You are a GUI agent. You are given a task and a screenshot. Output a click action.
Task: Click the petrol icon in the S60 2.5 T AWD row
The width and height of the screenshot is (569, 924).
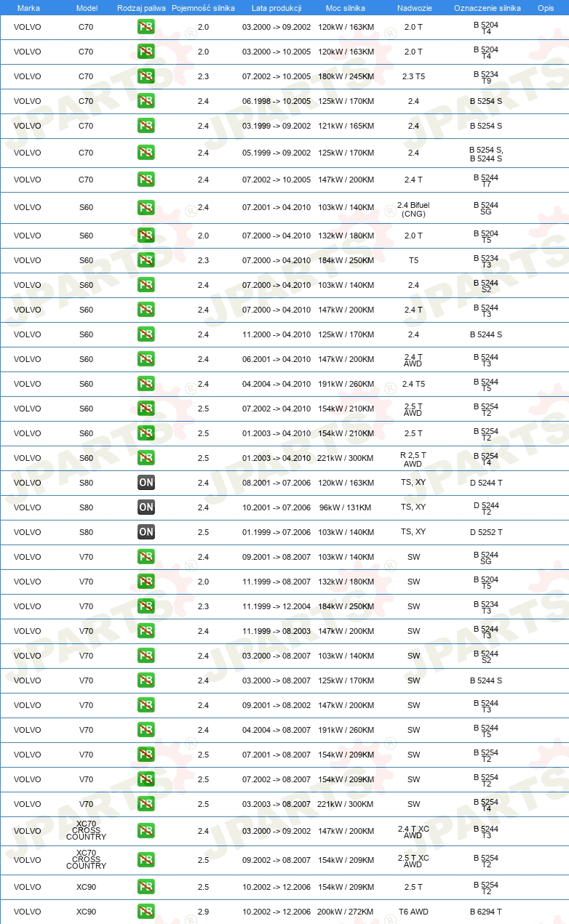[x=146, y=409]
